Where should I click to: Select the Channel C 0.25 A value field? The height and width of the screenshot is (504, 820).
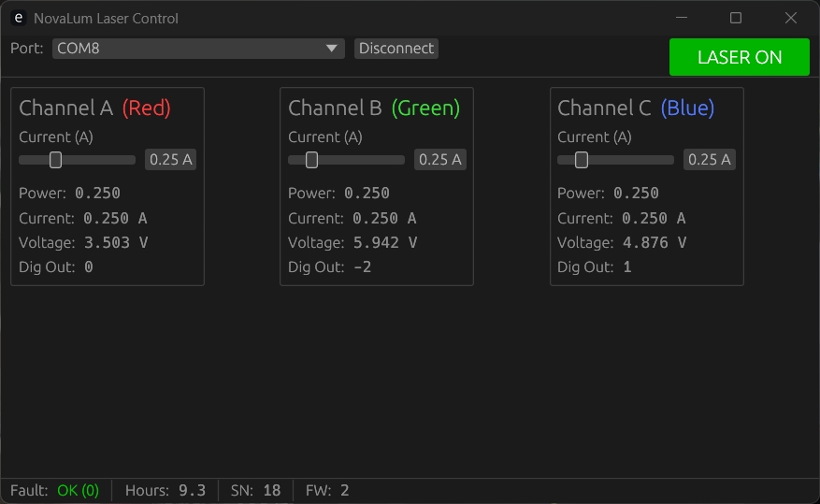[709, 160]
